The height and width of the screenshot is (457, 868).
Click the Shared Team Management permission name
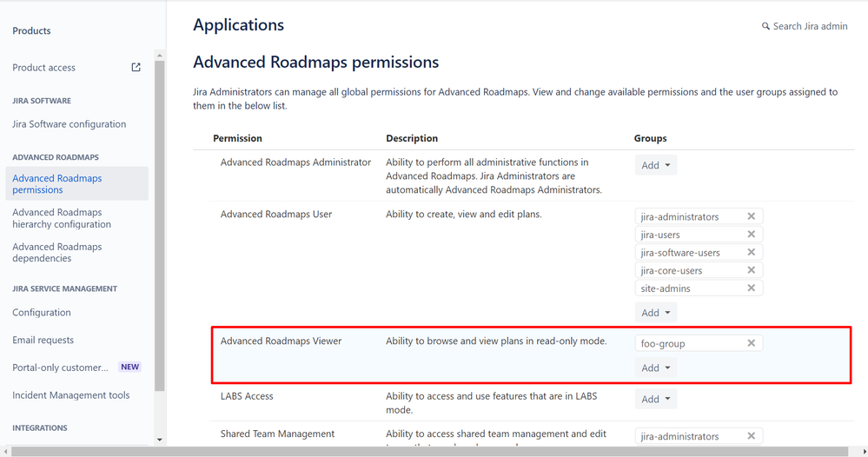pyautogui.click(x=277, y=434)
